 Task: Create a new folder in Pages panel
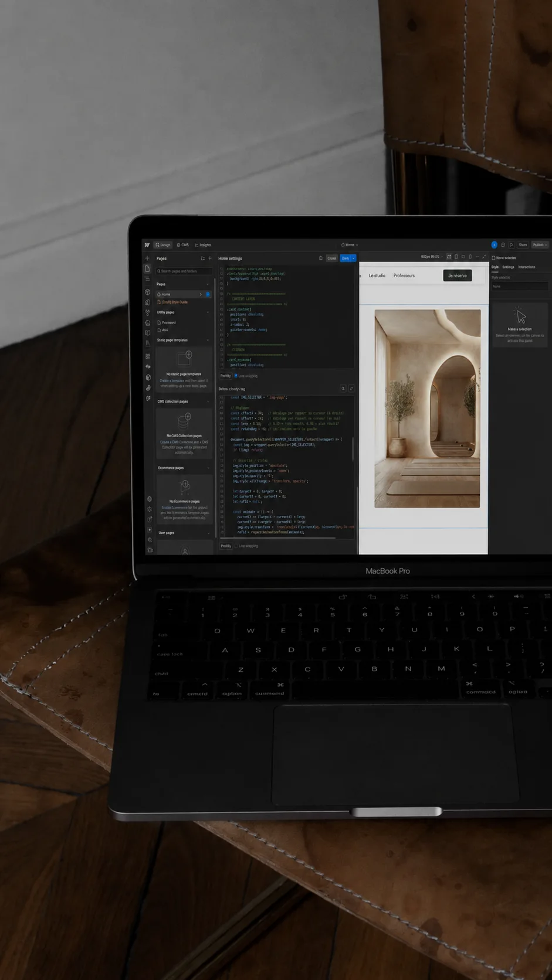point(202,258)
